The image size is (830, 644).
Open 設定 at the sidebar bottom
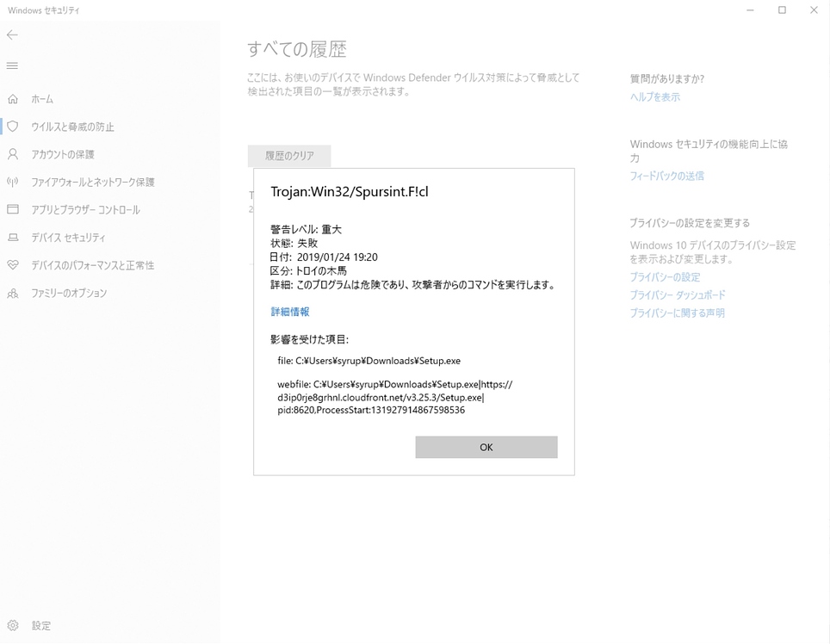[x=41, y=625]
